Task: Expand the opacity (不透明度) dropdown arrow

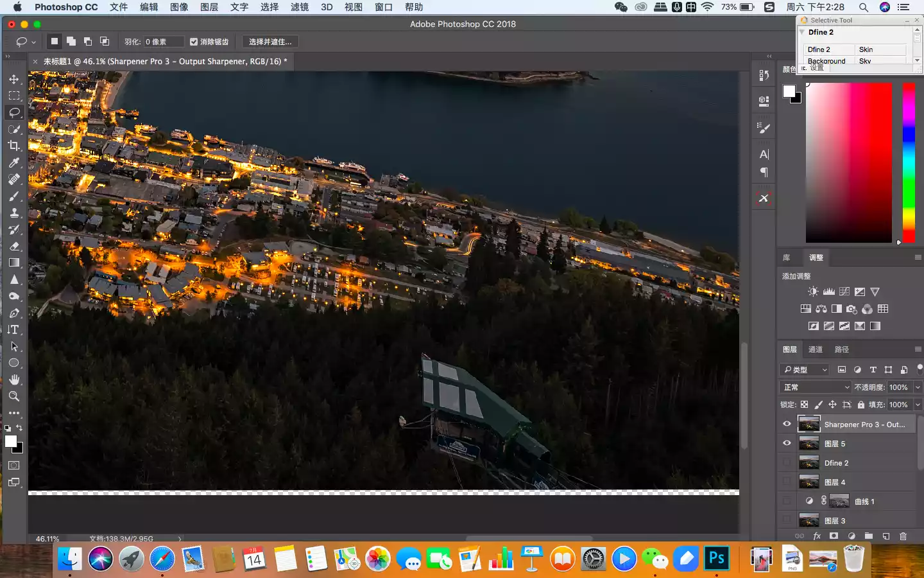Action: [918, 387]
